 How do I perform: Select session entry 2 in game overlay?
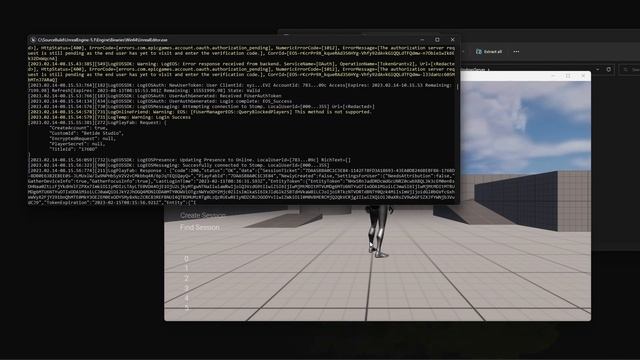coord(186,278)
